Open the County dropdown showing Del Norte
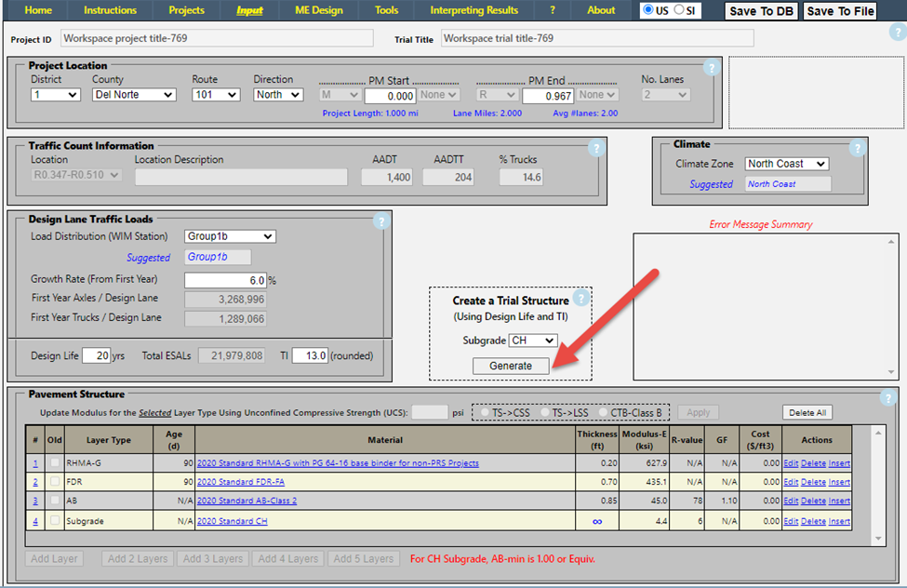This screenshot has width=907, height=588. 134,95
